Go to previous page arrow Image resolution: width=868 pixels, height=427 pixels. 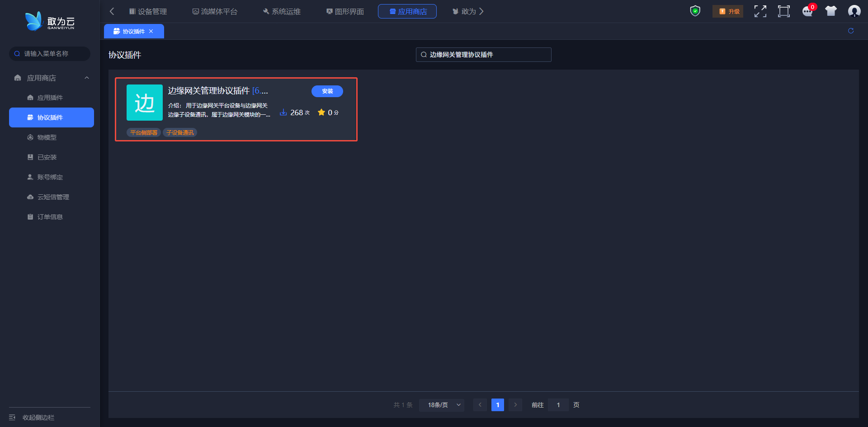click(x=480, y=405)
